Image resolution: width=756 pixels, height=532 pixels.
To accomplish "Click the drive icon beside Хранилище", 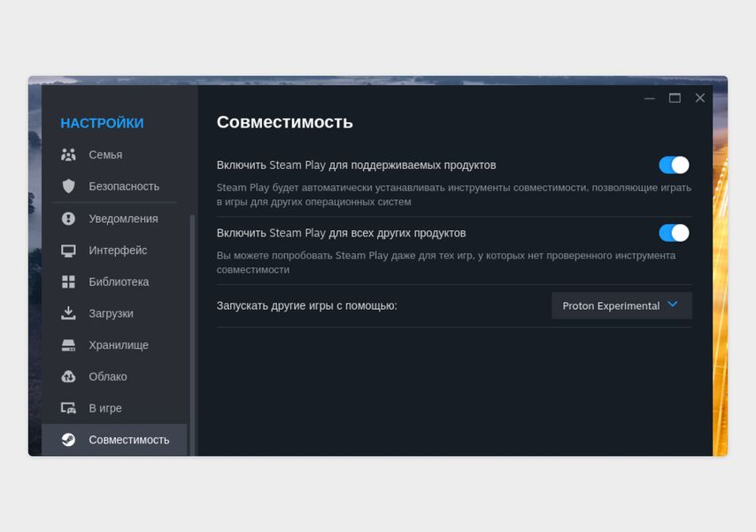I will click(68, 345).
